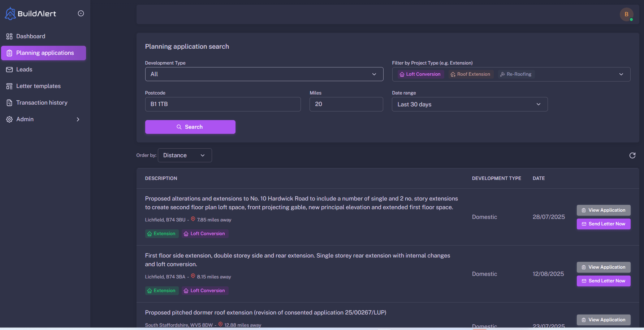Viewport: 644px width, 330px height.
Task: Open Letter templates in the sidebar
Action: (38, 86)
